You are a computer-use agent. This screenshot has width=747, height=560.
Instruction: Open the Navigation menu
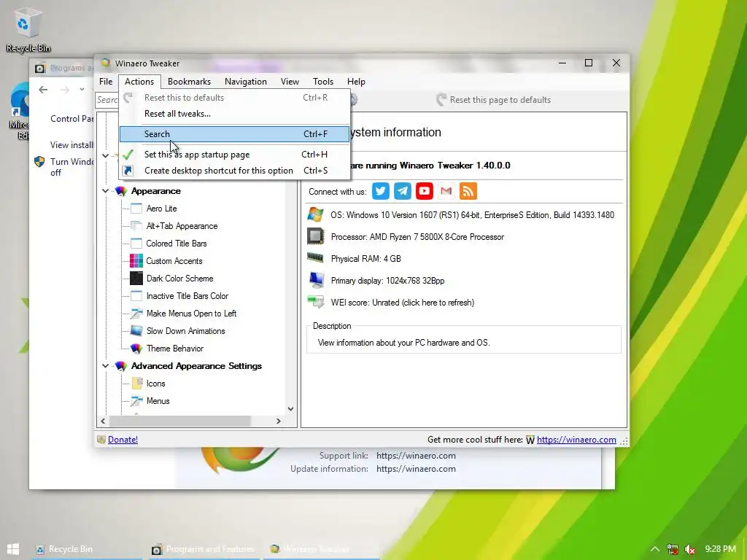[x=245, y=82]
